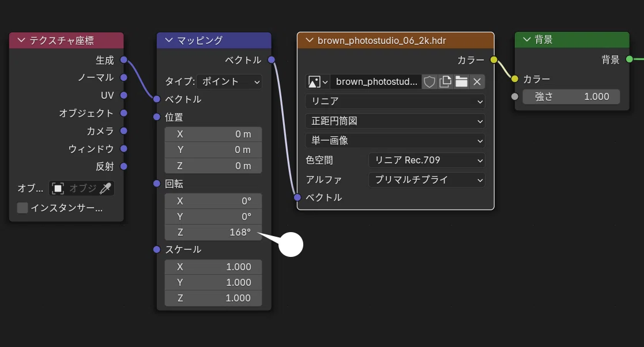Select the 回転 Y field

(x=213, y=217)
